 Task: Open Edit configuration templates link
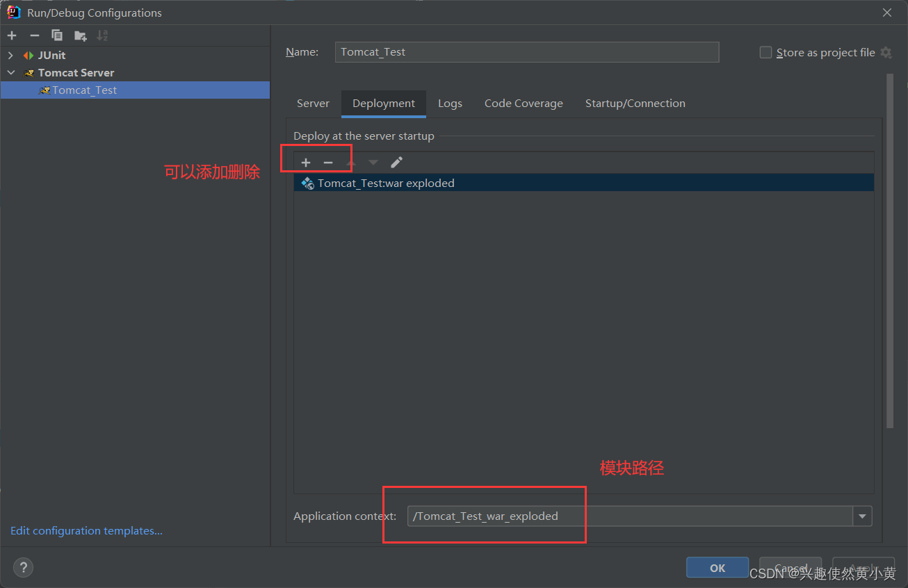click(x=86, y=530)
